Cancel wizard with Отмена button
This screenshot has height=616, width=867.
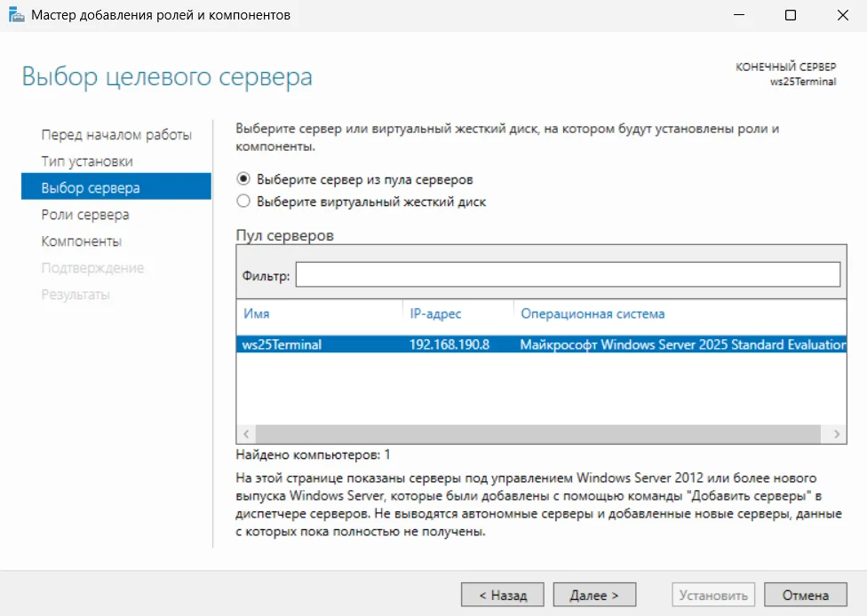[805, 595]
